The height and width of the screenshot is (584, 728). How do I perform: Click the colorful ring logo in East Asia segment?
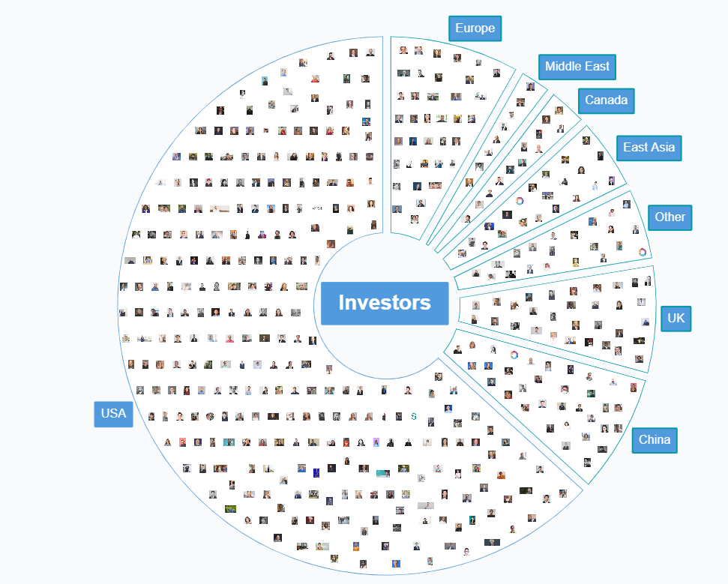pyautogui.click(x=520, y=201)
